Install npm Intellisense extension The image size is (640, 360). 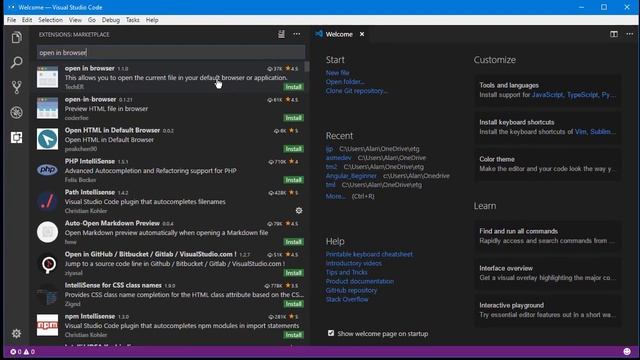click(293, 335)
